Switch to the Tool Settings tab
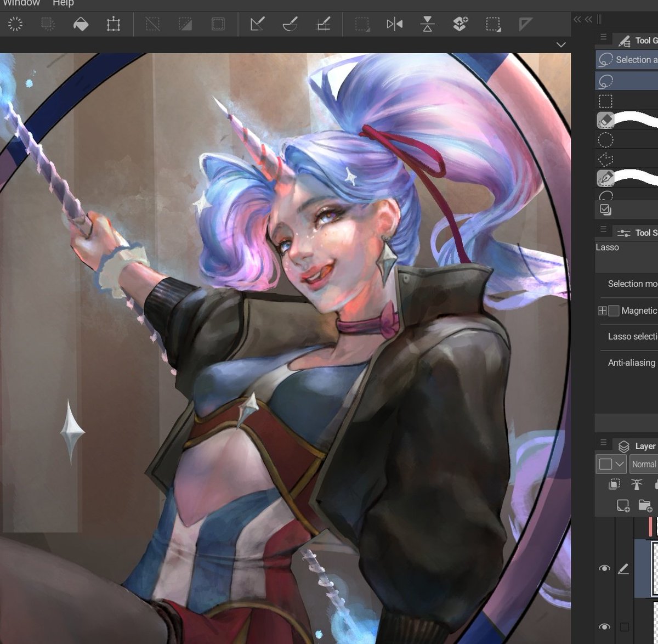 [636, 233]
